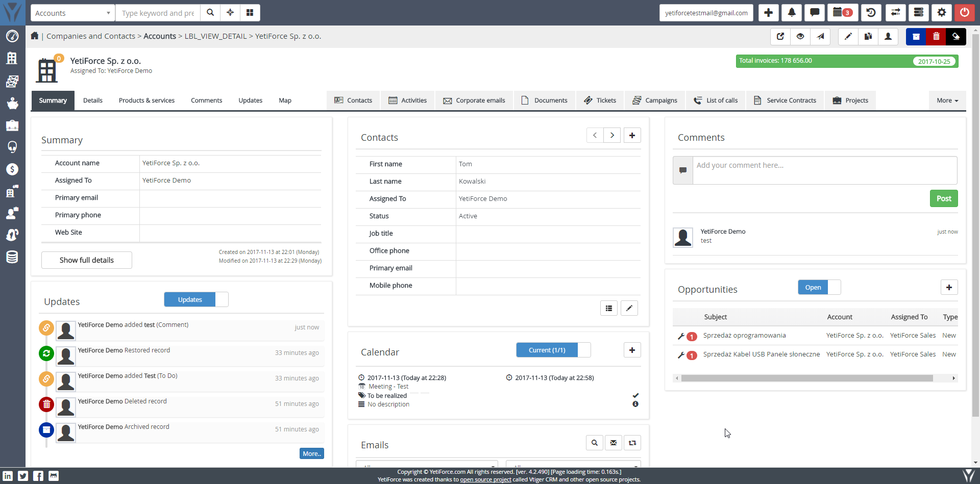This screenshot has width=980, height=484.
Task: Open the Service Contracts tab
Action: click(785, 100)
